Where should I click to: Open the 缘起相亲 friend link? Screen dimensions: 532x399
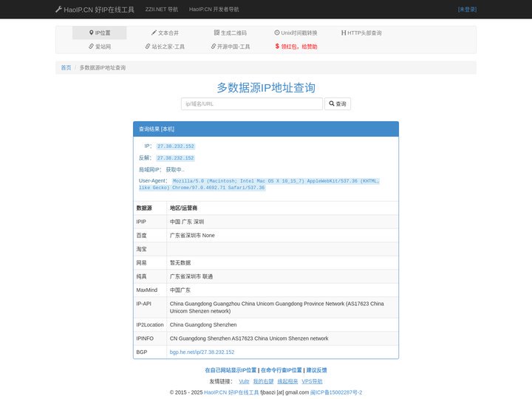287,381
